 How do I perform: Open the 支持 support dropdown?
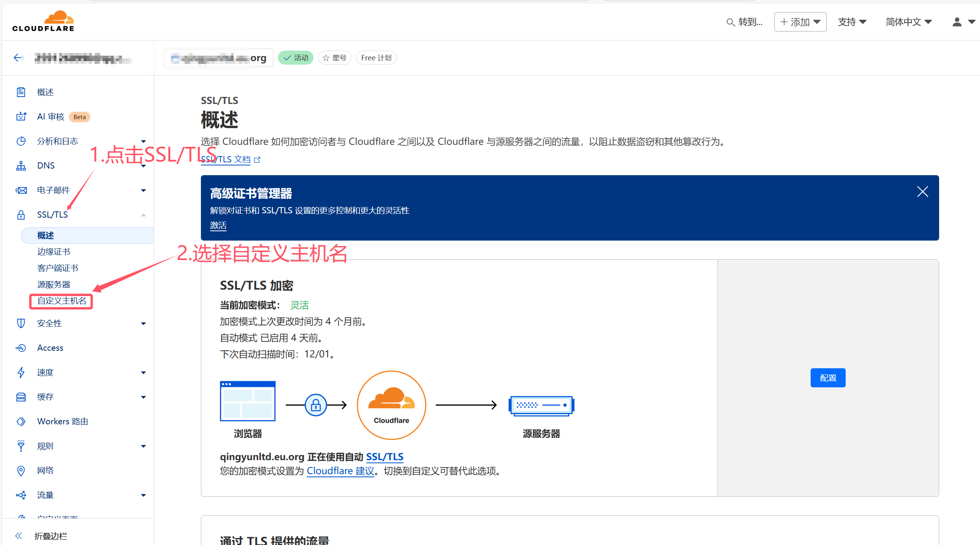coord(852,22)
